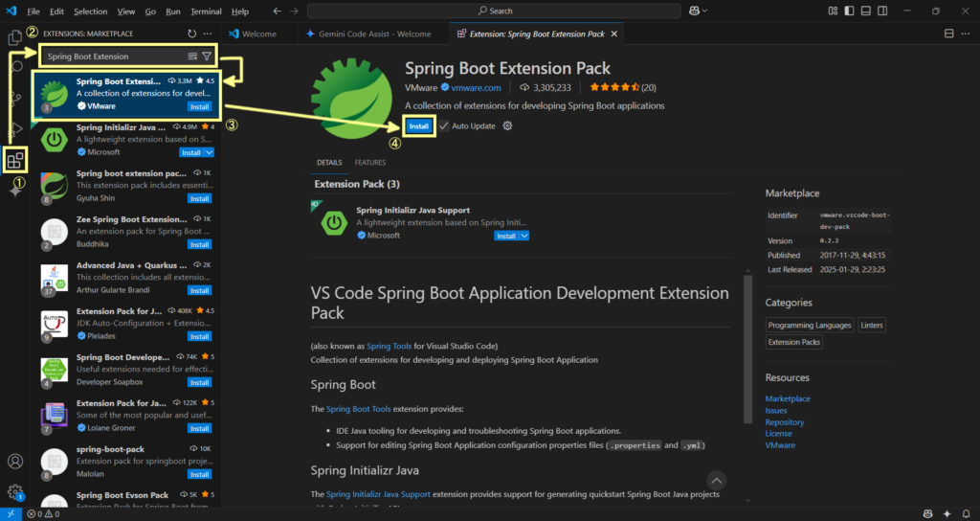Switch to the FEATURES tab

(x=370, y=163)
